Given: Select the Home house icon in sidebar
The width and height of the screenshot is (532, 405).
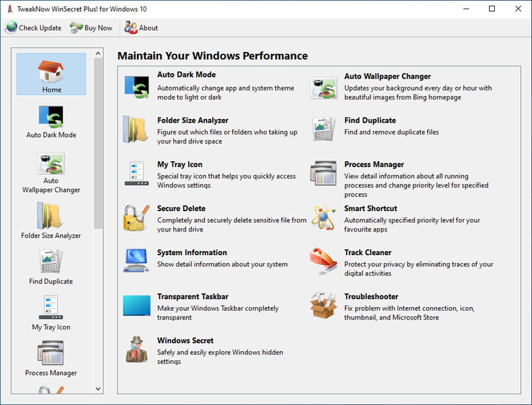Looking at the screenshot, I should tap(51, 71).
